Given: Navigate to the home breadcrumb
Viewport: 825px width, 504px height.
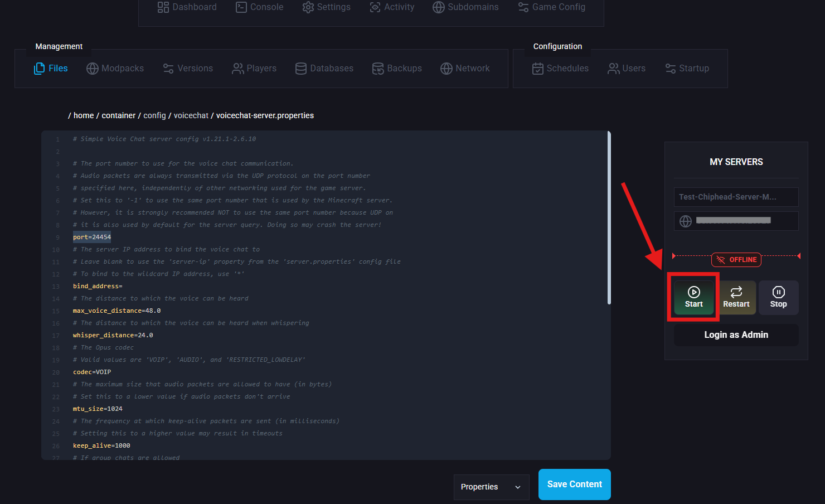Looking at the screenshot, I should click(84, 115).
